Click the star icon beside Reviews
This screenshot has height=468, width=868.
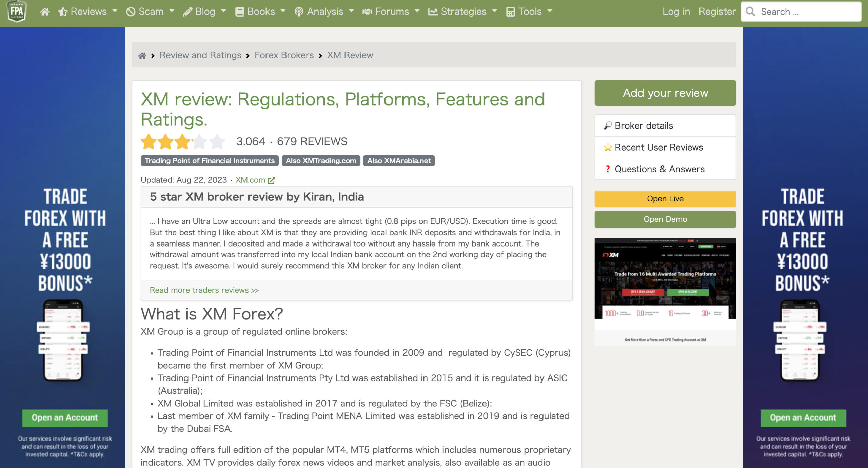click(63, 12)
